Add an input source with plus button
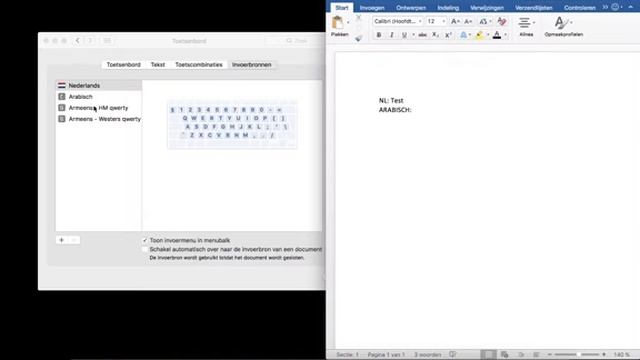Image resolution: width=640 pixels, height=360 pixels. 62,240
